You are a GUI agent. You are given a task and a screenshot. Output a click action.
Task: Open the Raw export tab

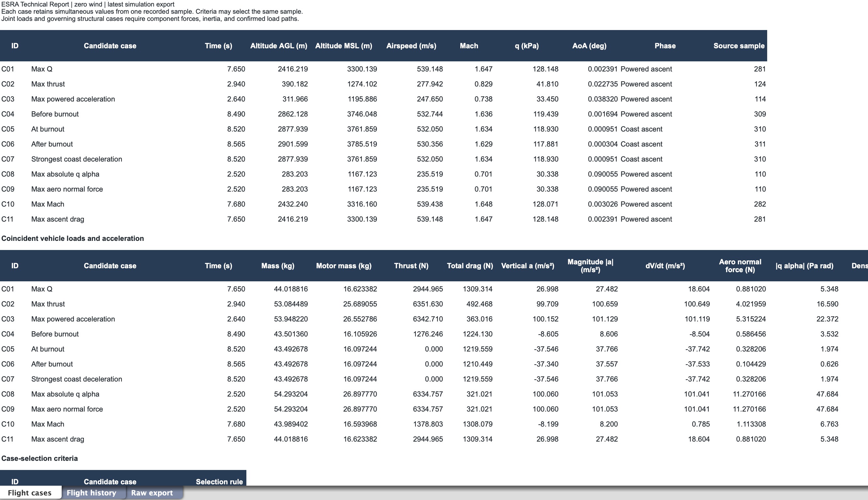pyautogui.click(x=152, y=492)
